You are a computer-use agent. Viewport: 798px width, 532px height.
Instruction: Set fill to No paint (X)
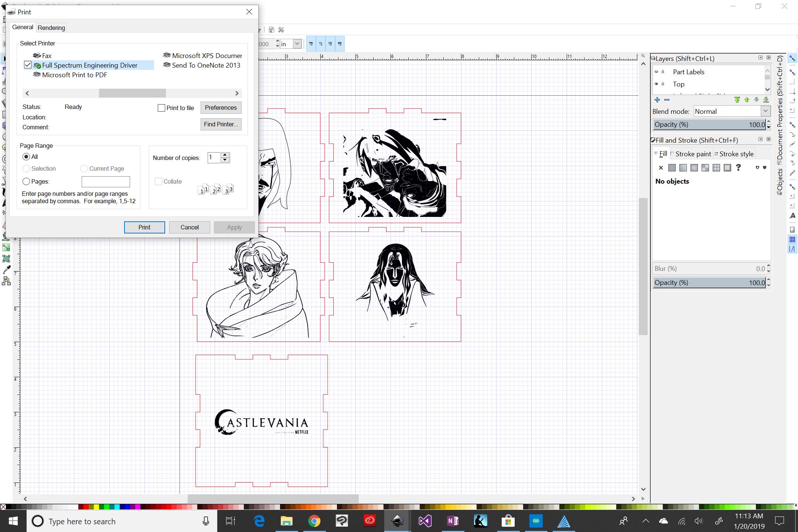(x=661, y=168)
